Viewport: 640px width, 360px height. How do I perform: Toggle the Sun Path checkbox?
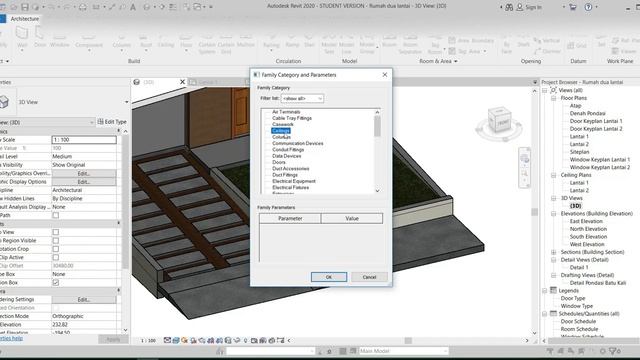[56, 215]
